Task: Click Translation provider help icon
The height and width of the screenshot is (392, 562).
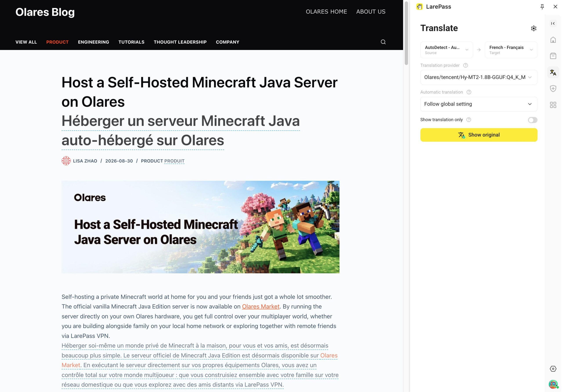Action: 465,65
